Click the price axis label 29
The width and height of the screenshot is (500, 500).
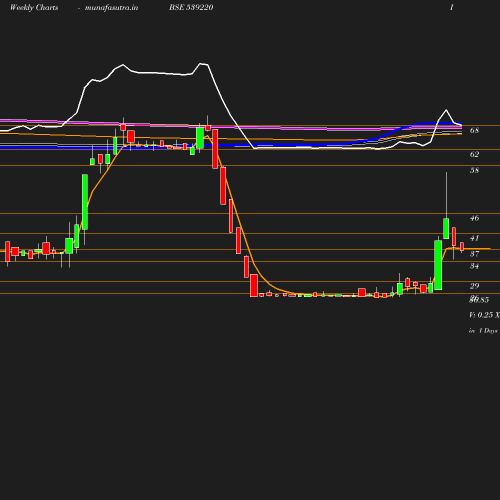click(474, 286)
